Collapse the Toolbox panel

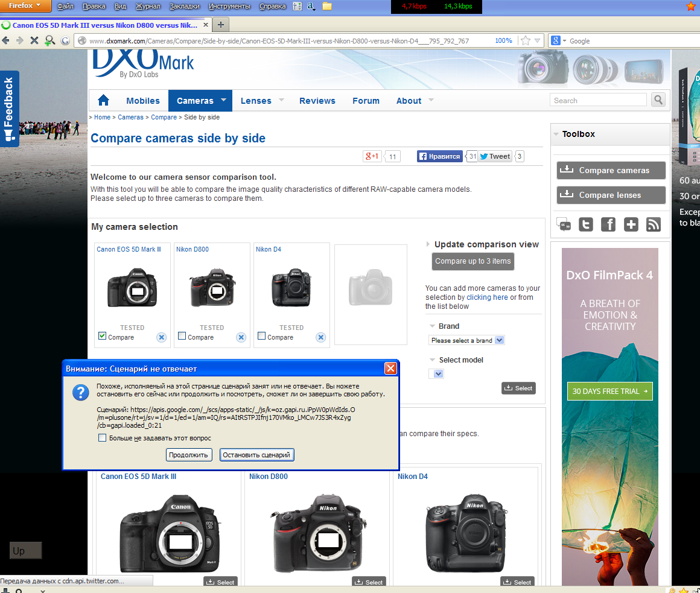556,134
